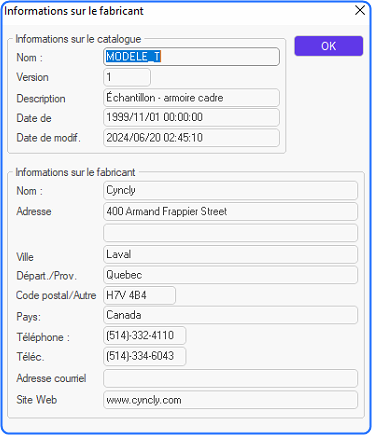372x435 pixels.
Task: Click the Version field containing 1
Action: [x=127, y=77]
